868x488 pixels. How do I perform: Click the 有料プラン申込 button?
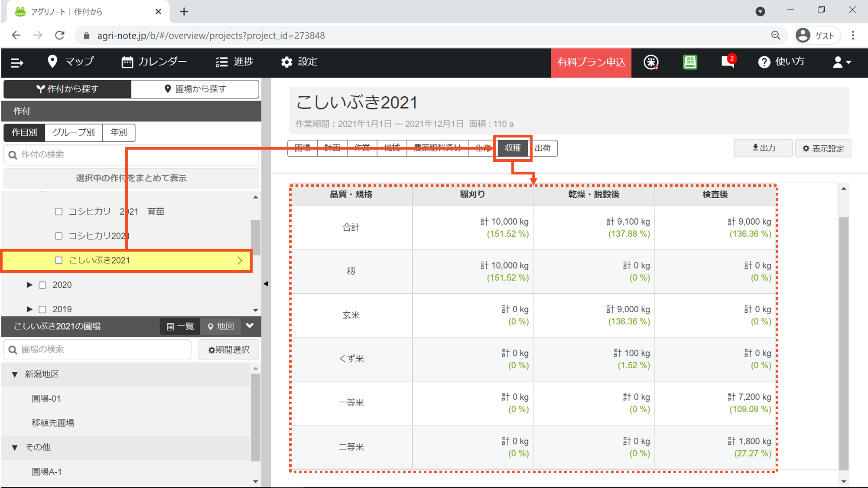591,62
